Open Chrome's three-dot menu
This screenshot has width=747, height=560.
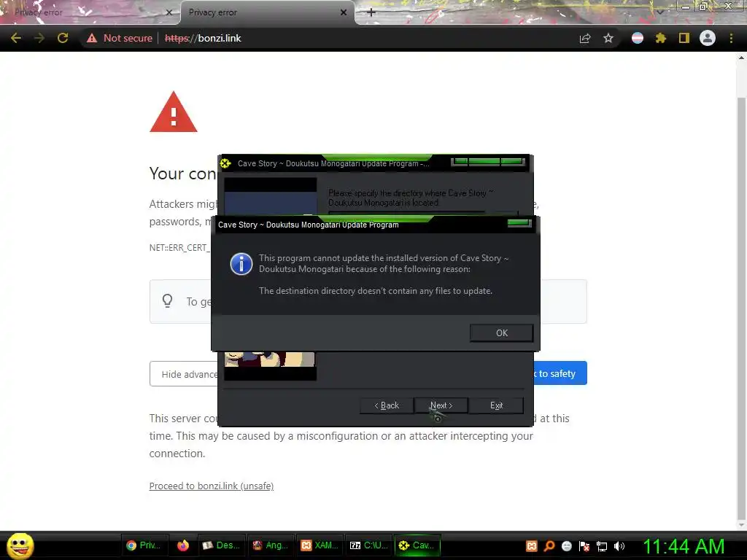pyautogui.click(x=731, y=38)
